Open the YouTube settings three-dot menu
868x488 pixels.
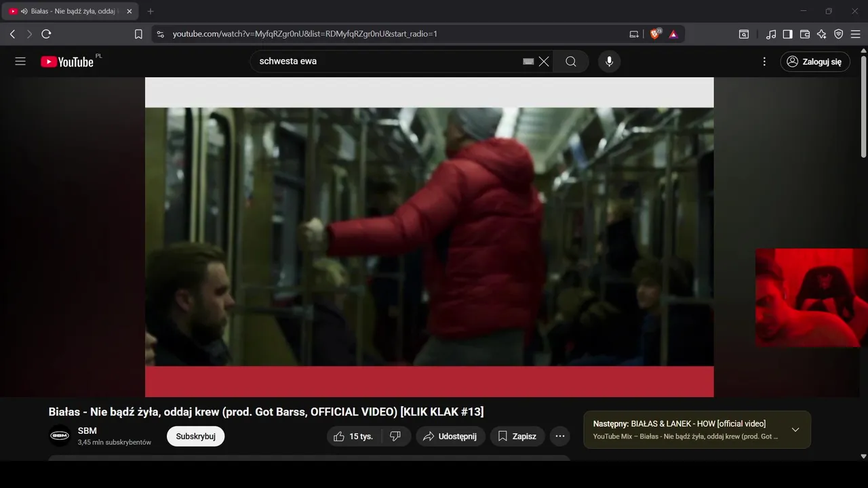click(x=764, y=62)
